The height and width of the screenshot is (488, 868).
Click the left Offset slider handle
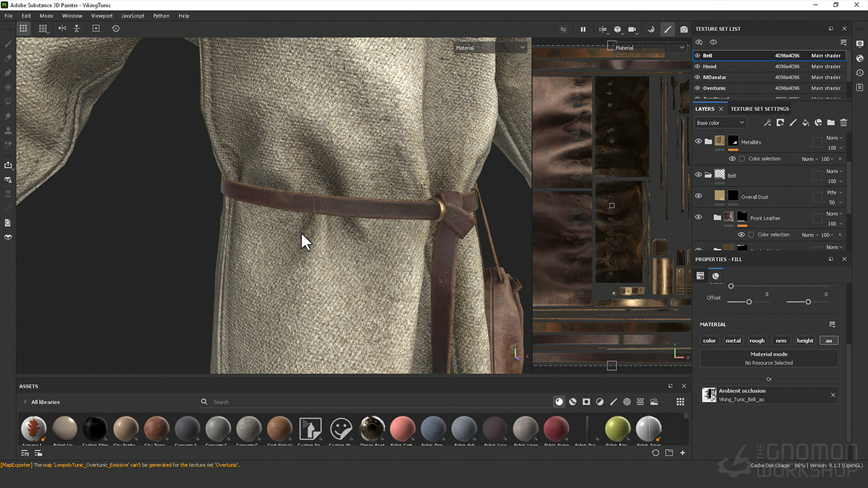point(749,302)
